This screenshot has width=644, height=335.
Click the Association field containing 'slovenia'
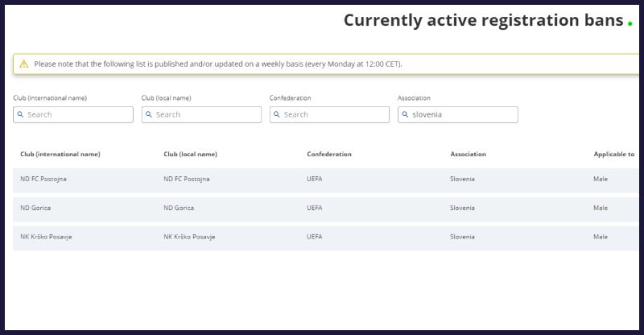pos(463,115)
